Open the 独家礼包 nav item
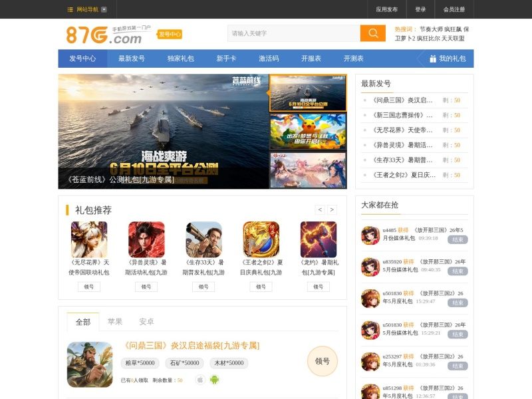This screenshot has width=532, height=399. click(180, 59)
